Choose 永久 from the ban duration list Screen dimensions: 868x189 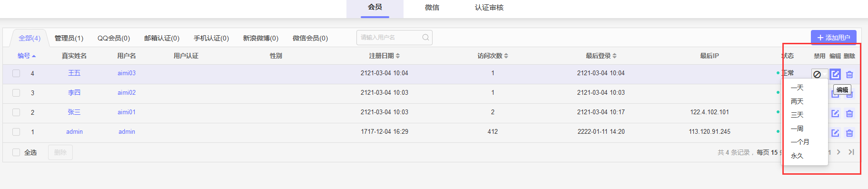[797, 156]
